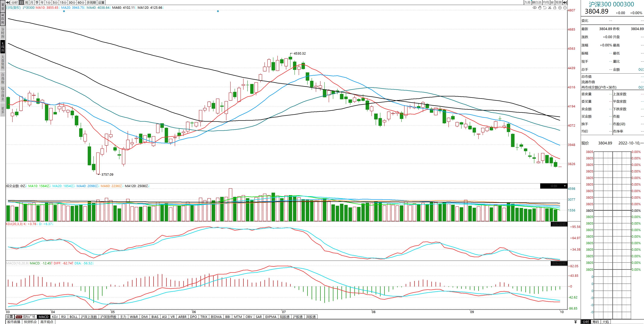The width and height of the screenshot is (644, 324).
Task: Select the hand pan tool icon
Action: tap(540, 8)
